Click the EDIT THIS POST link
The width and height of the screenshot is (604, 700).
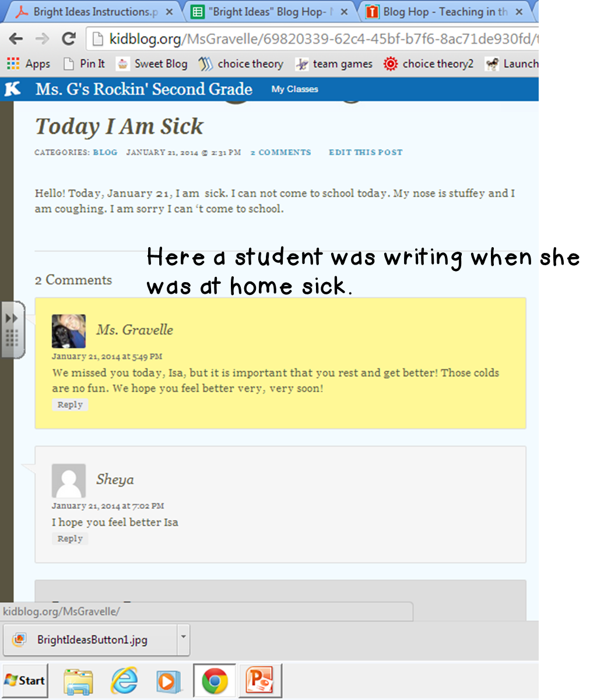[x=366, y=152]
